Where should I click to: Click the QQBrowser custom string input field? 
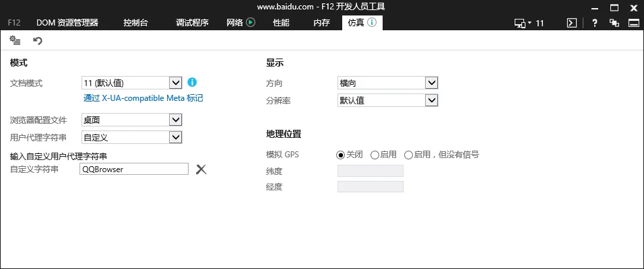pyautogui.click(x=133, y=169)
